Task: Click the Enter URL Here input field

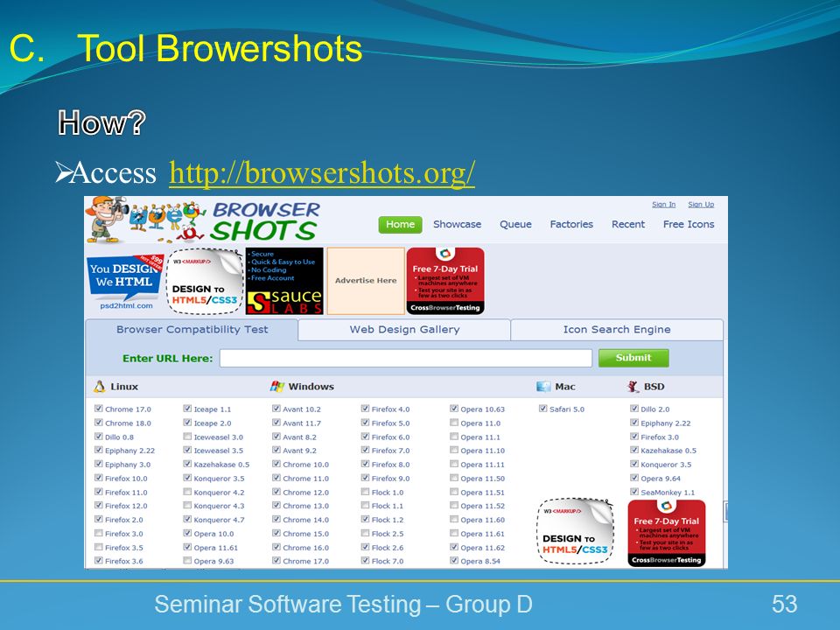Action: (405, 359)
